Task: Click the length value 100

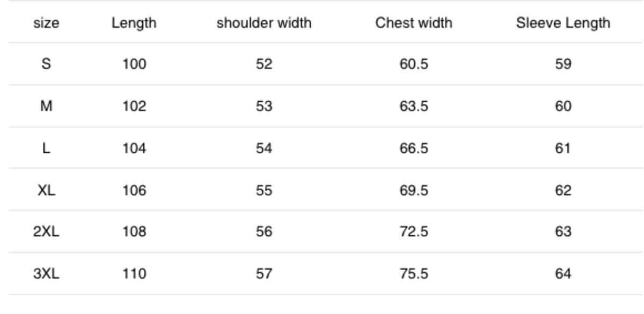Action: [x=134, y=64]
